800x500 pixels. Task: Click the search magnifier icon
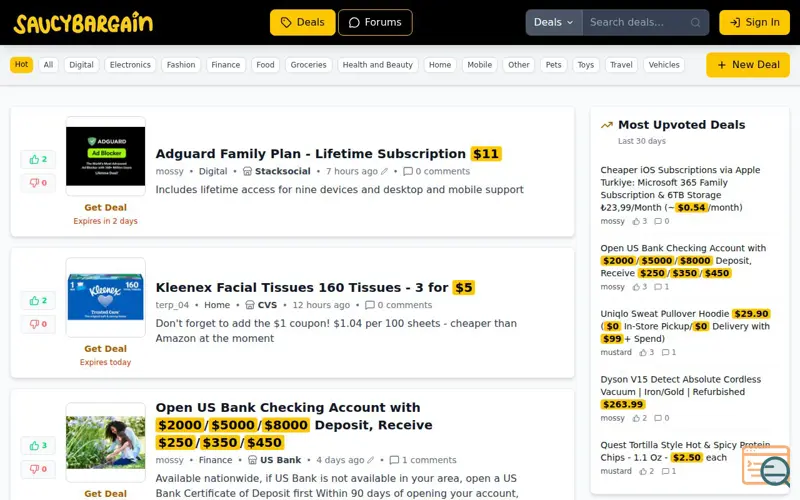click(x=695, y=22)
